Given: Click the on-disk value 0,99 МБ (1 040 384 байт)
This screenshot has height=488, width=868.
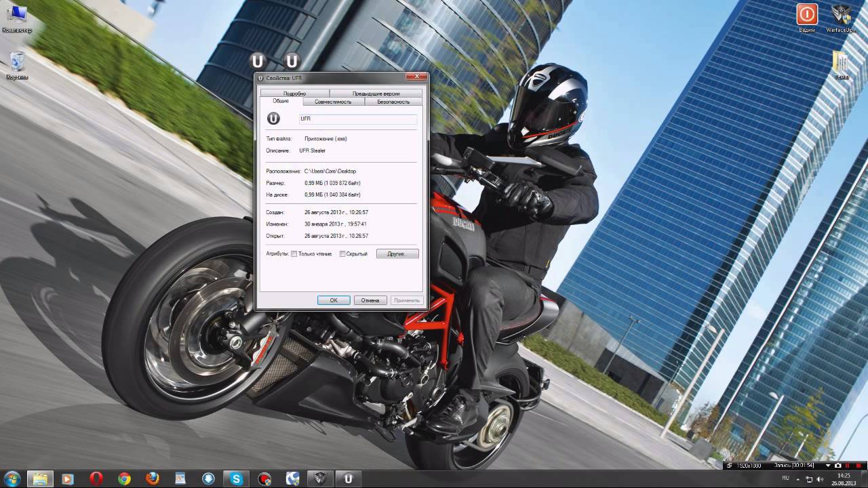Looking at the screenshot, I should click(332, 195).
